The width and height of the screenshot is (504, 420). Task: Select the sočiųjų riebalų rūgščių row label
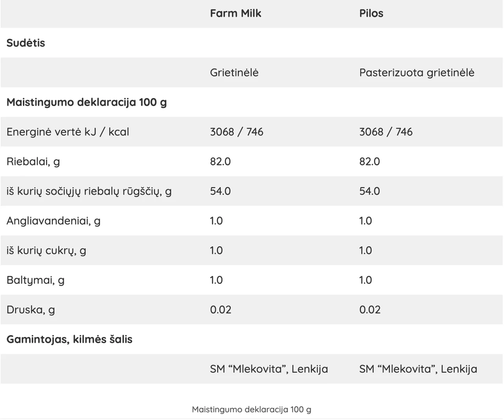(89, 191)
